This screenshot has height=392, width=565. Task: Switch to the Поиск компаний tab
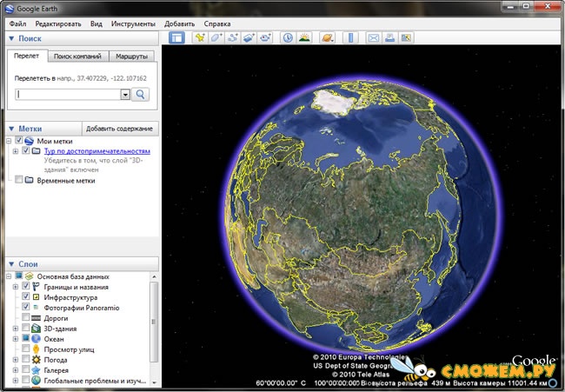click(x=77, y=56)
